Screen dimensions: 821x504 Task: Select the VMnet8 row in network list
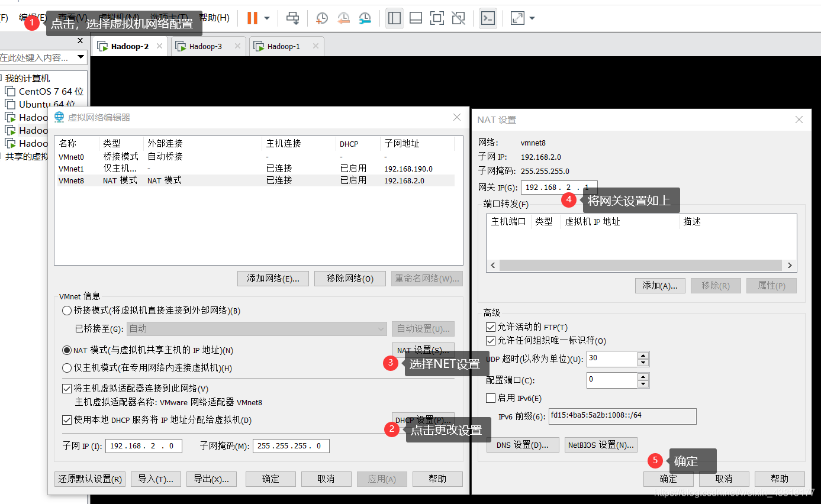[x=255, y=180]
